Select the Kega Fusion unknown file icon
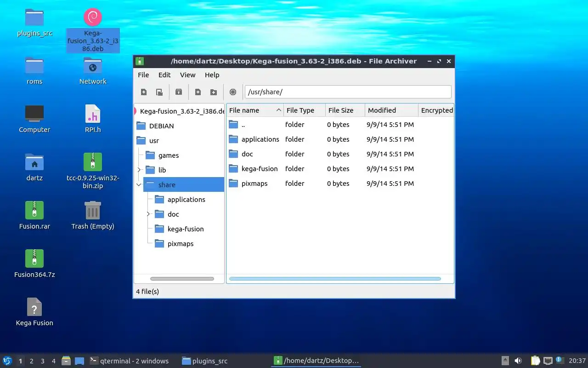 [34, 312]
